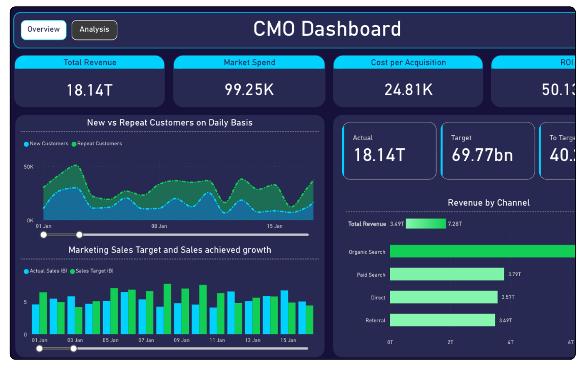This screenshot has height=367, width=588.
Task: Toggle the Repeat Customers legend marker
Action: pos(74,144)
